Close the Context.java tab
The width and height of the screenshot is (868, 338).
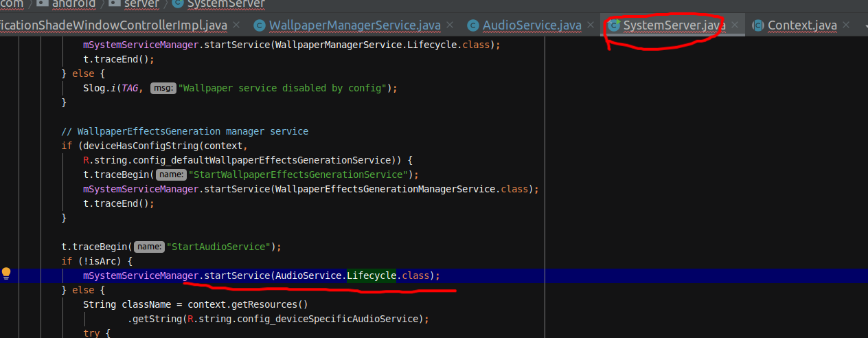[846, 25]
